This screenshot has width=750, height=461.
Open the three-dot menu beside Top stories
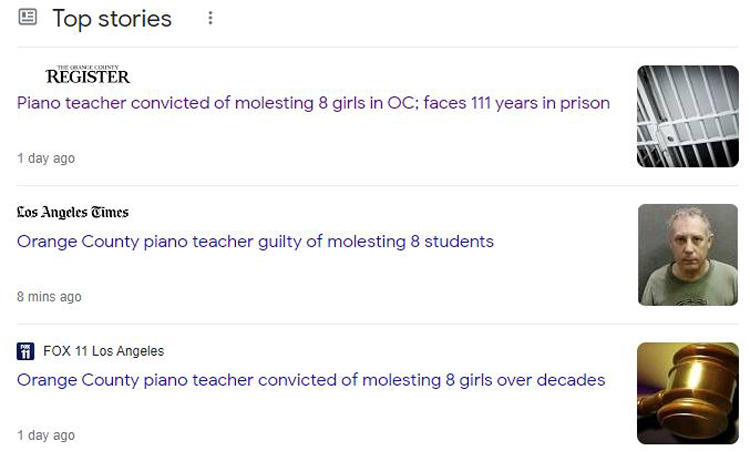[x=210, y=18]
